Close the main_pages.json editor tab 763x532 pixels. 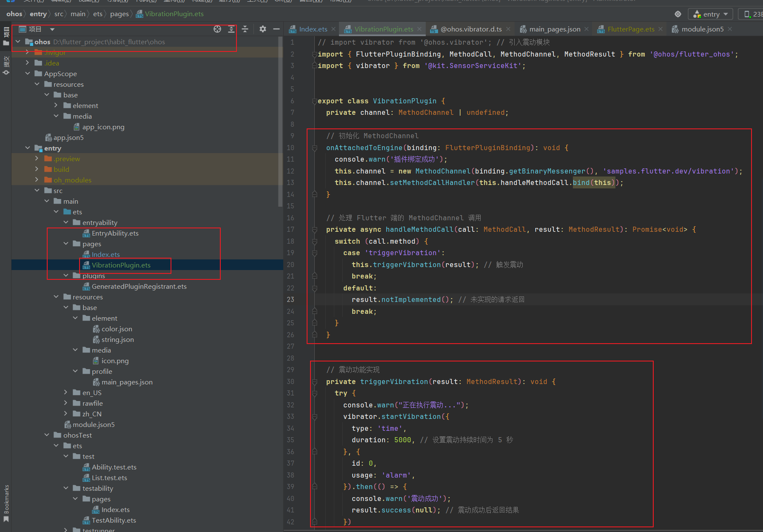click(586, 29)
